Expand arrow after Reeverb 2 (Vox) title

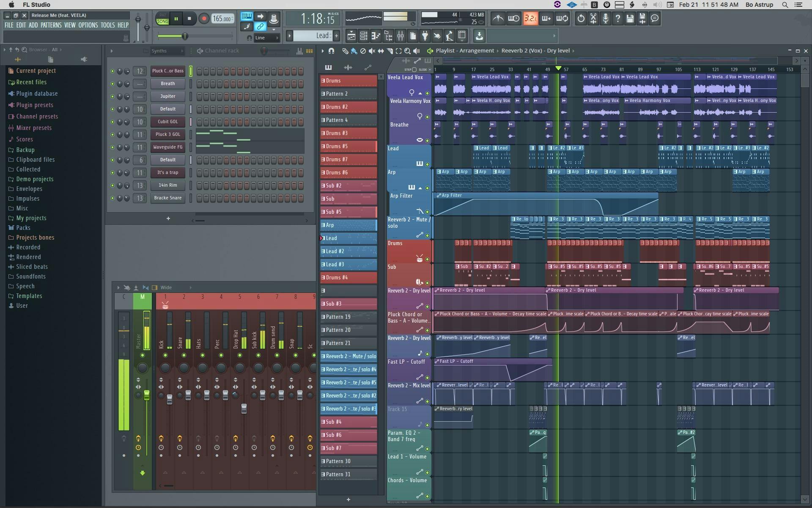[573, 51]
